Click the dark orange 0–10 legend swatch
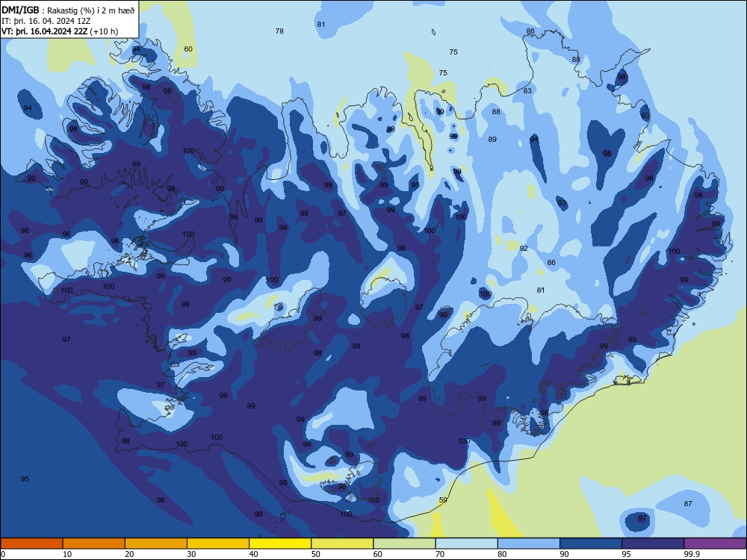 tap(31, 544)
